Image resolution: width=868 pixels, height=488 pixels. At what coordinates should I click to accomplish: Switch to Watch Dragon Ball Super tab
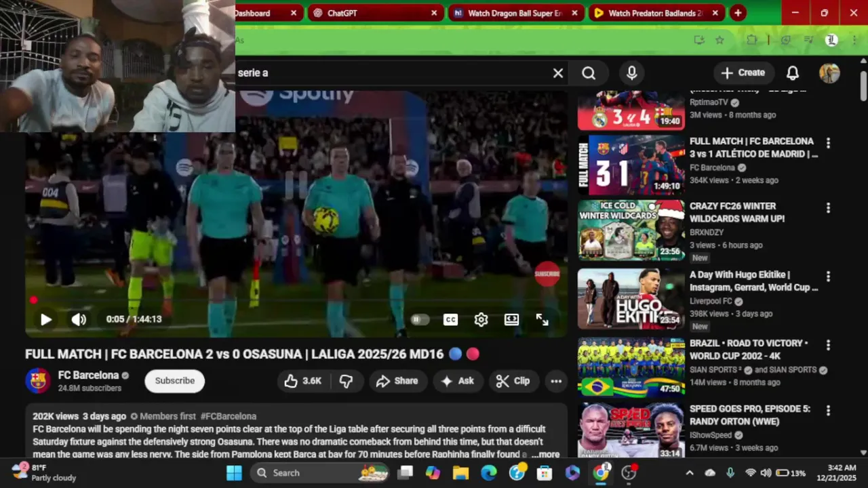click(x=515, y=13)
